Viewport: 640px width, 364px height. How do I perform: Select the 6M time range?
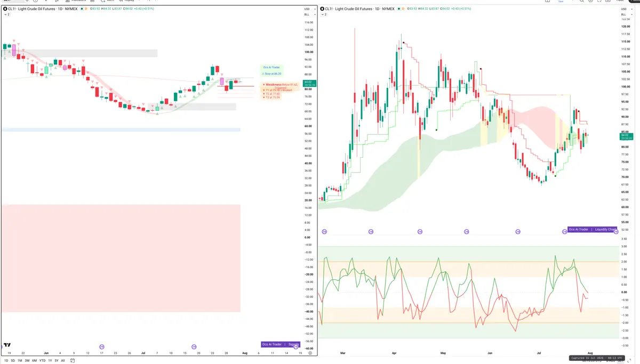tap(34, 361)
